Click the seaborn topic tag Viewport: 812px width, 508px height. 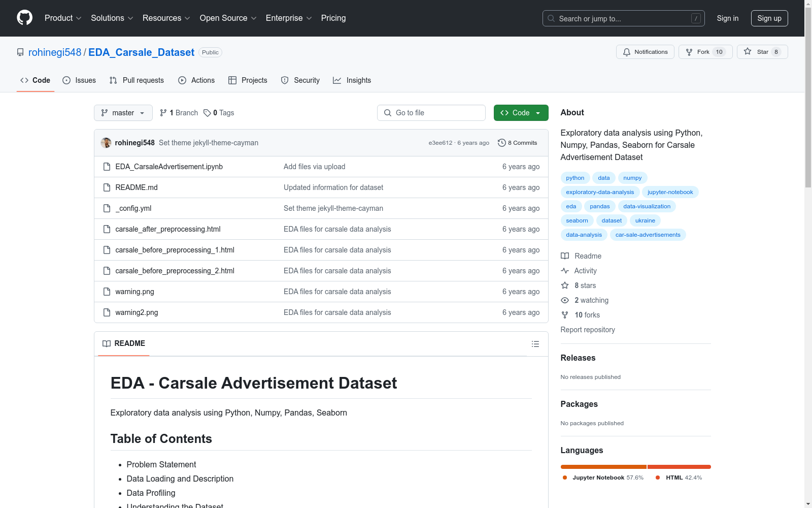(x=577, y=220)
